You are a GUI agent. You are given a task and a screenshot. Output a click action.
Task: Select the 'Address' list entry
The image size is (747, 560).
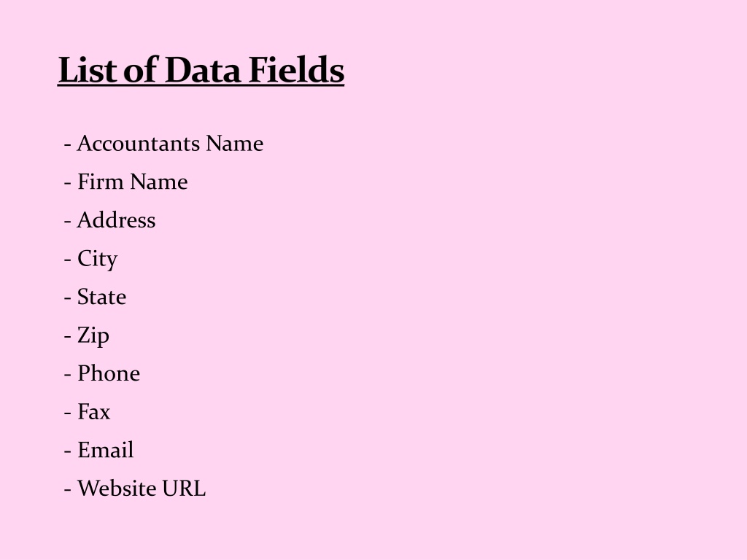coord(109,220)
